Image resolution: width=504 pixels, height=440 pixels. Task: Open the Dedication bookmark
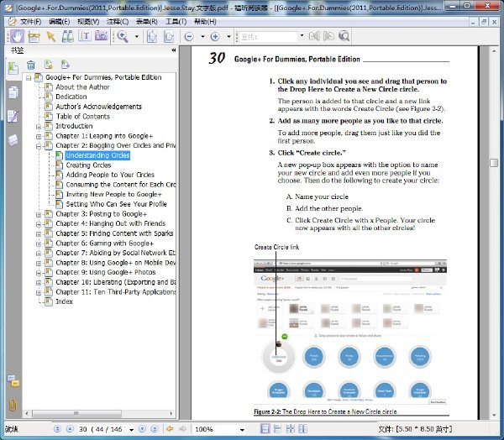(71, 97)
